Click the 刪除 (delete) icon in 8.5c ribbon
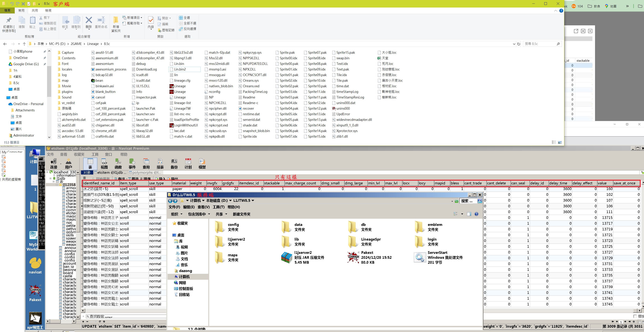Screen dimensions: 644x332 [89, 23]
